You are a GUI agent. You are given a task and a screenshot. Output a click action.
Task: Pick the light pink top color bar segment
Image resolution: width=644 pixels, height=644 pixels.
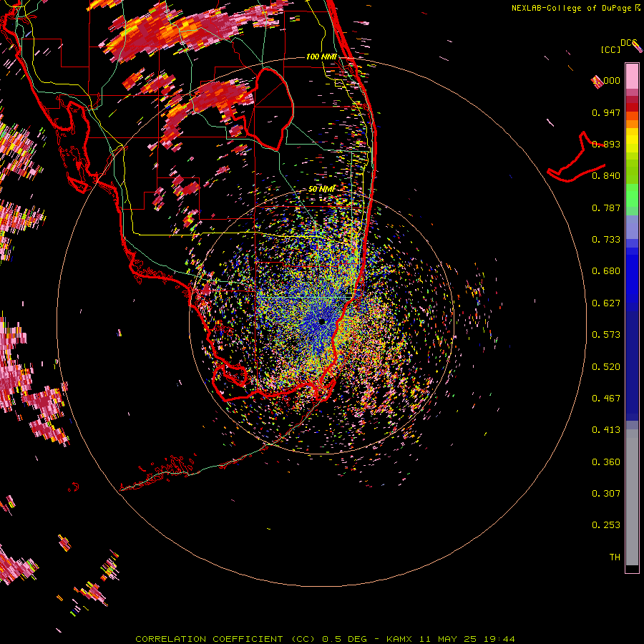(x=632, y=76)
